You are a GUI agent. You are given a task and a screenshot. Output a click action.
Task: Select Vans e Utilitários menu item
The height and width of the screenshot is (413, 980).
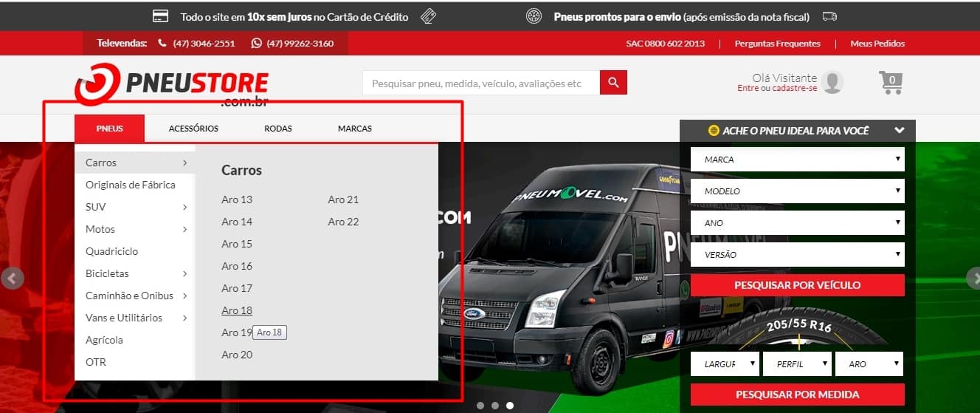click(x=124, y=318)
